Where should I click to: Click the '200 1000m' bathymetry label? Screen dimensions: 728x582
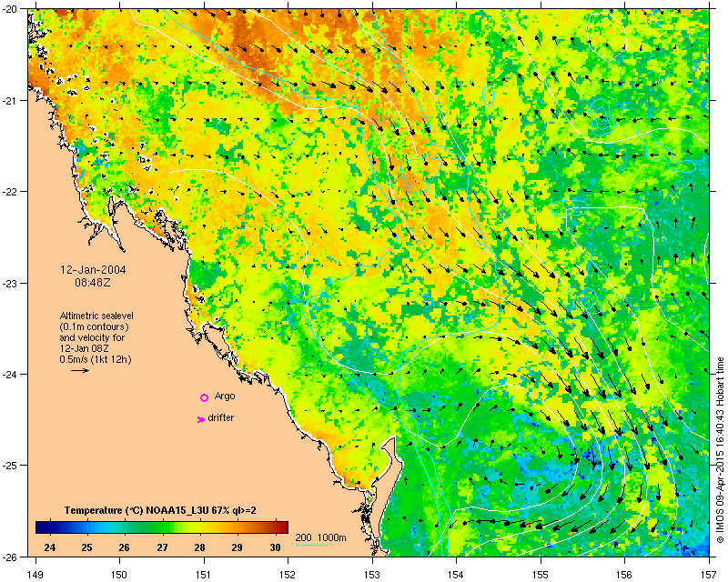321,538
